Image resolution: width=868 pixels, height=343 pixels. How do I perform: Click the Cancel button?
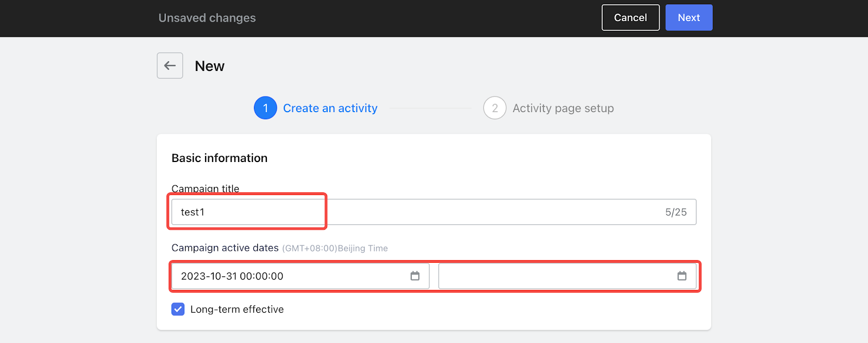[630, 17]
